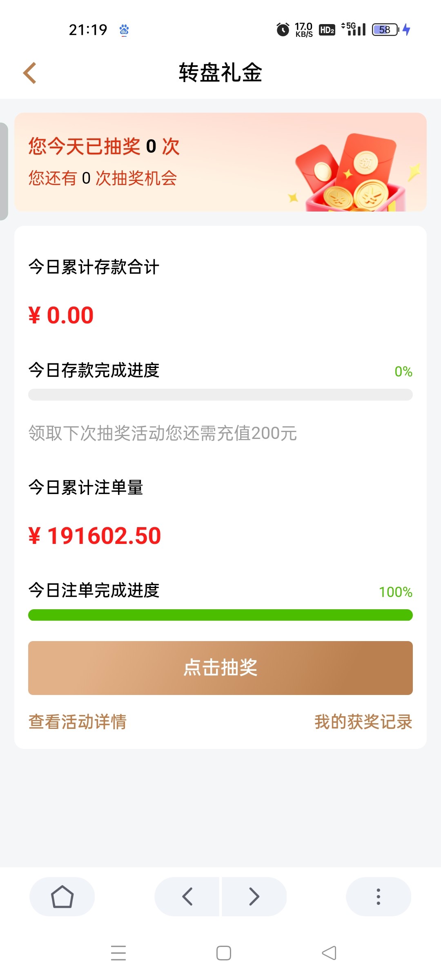Tap the ¥ 191602.50 bet amount
Viewport: 441px width, 980px height.
click(x=95, y=536)
